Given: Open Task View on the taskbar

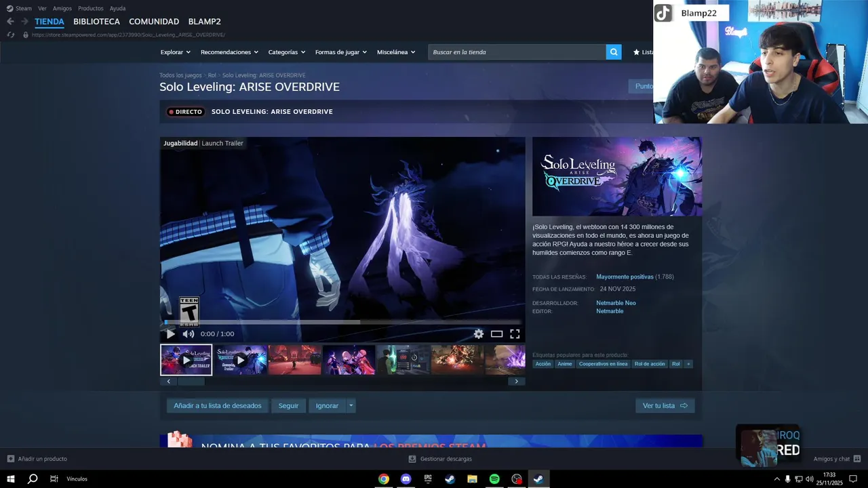Looking at the screenshot, I should click(x=54, y=479).
